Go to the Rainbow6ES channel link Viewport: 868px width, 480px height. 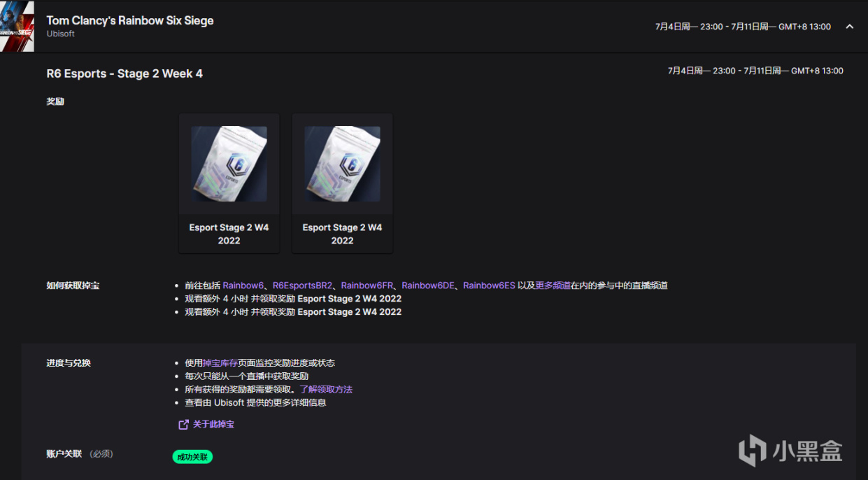(489, 285)
